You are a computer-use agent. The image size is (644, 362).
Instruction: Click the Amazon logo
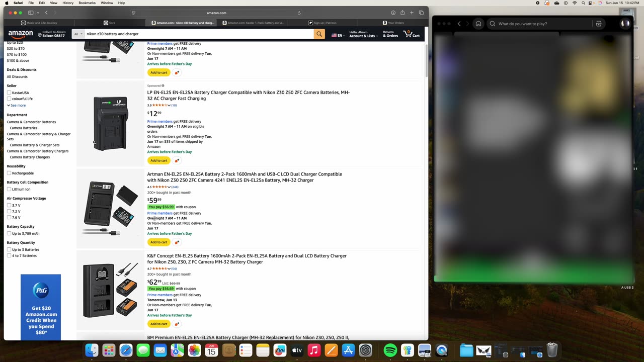(x=20, y=34)
